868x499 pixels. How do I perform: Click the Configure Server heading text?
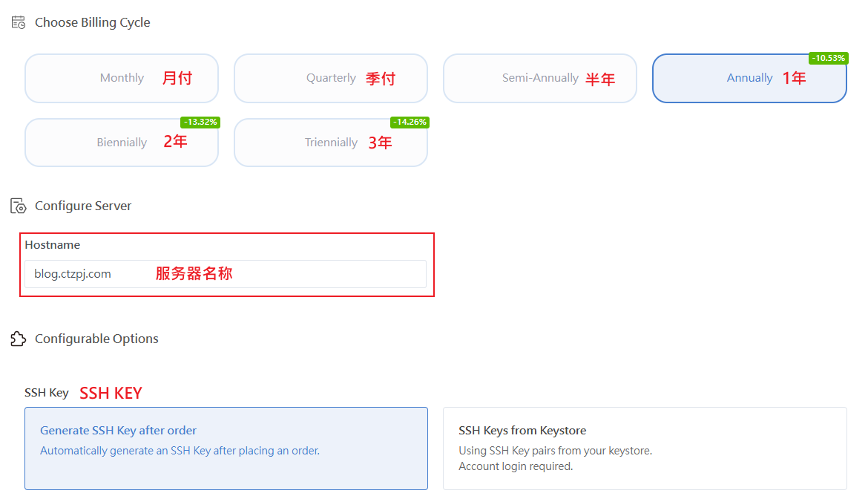83,206
